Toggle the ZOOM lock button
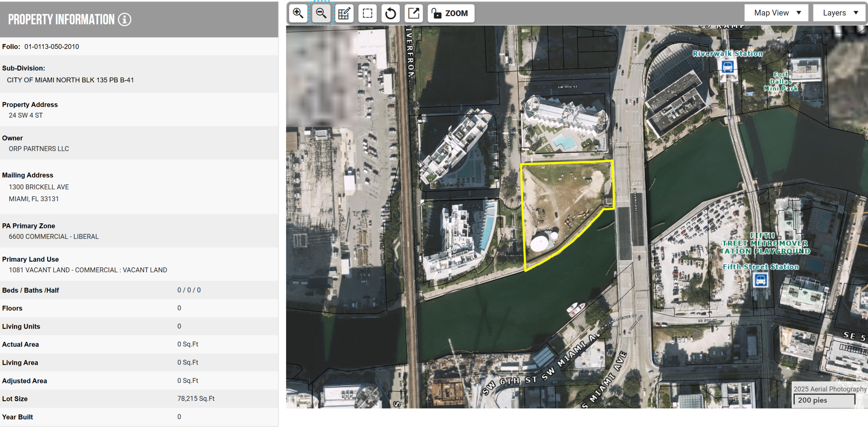The image size is (868, 430). 451,14
